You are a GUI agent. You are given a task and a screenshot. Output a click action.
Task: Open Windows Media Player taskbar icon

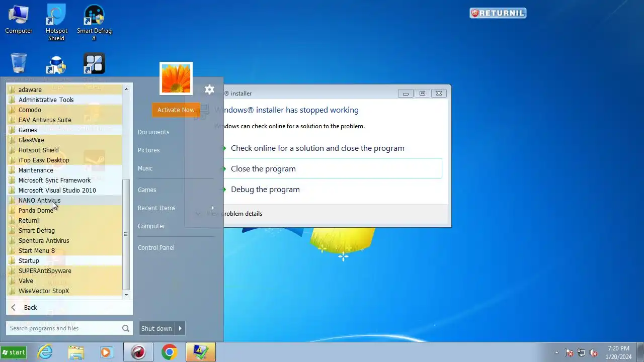pyautogui.click(x=106, y=352)
